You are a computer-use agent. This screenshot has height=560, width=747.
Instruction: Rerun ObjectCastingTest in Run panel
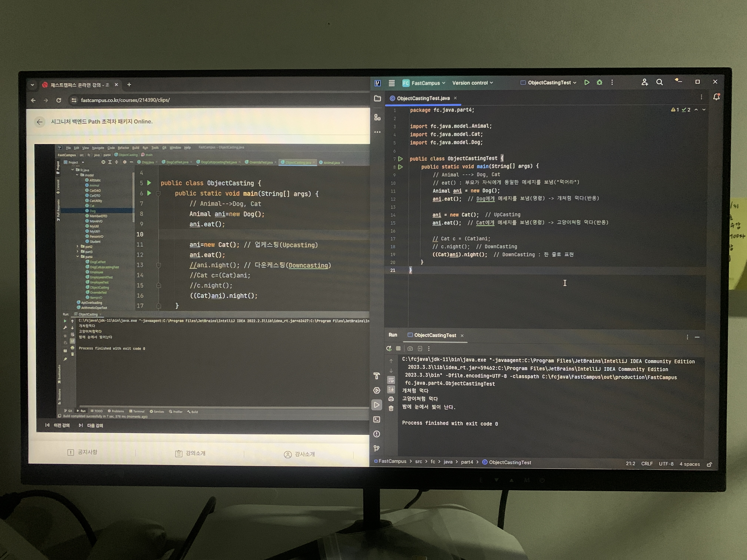[389, 348]
